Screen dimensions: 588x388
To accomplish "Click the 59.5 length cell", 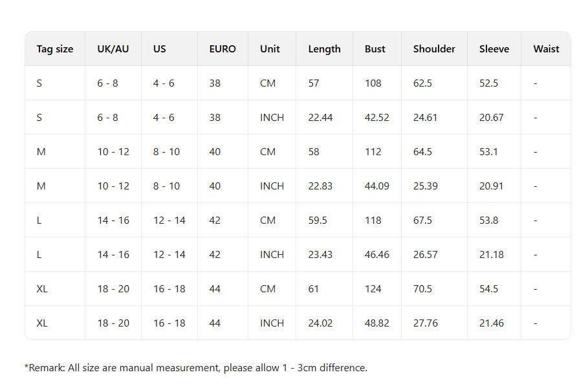I will [318, 221].
